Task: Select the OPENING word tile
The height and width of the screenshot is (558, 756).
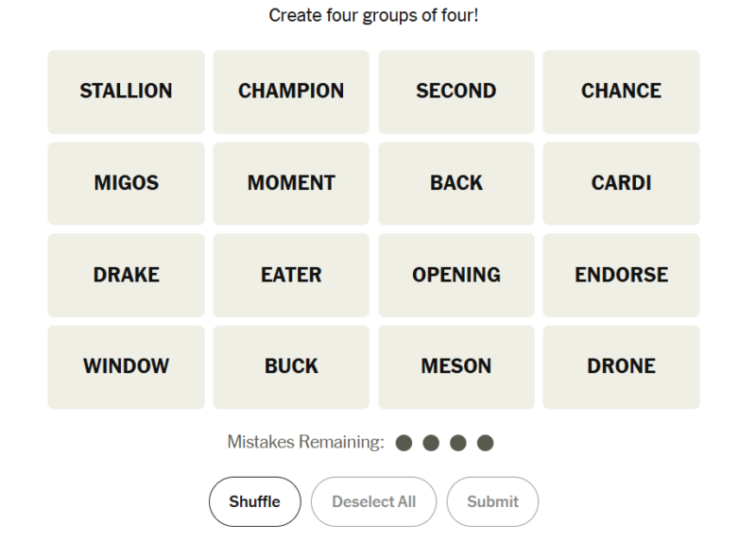Action: tap(456, 275)
